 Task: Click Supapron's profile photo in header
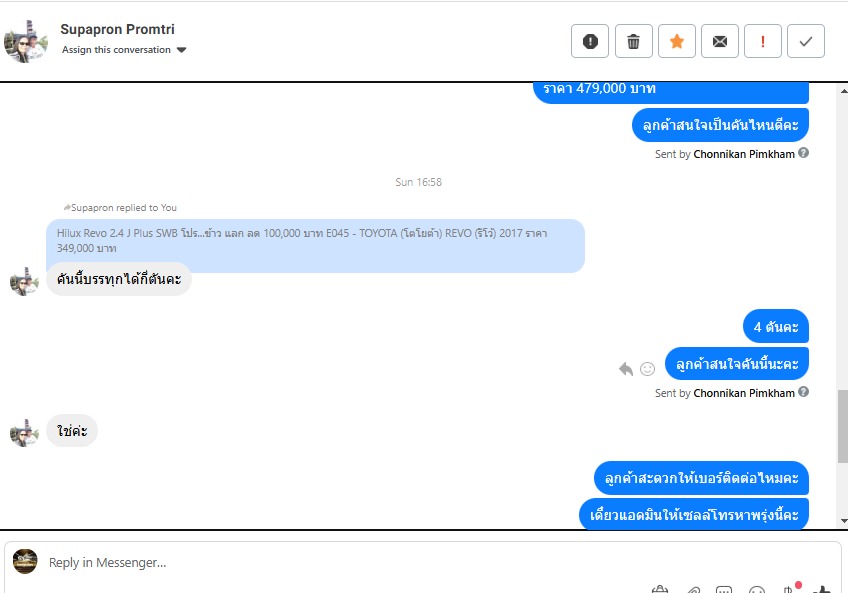click(x=25, y=41)
